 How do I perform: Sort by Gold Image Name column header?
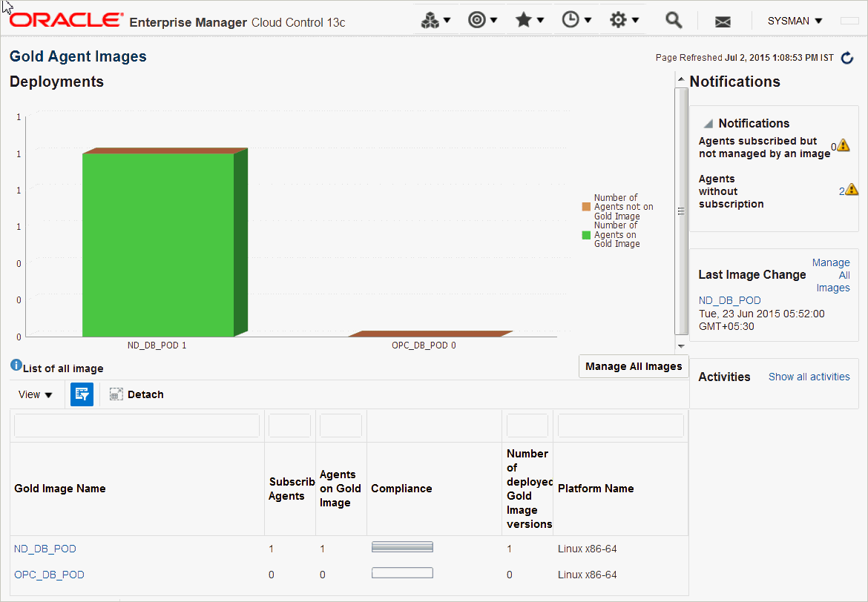click(x=60, y=489)
